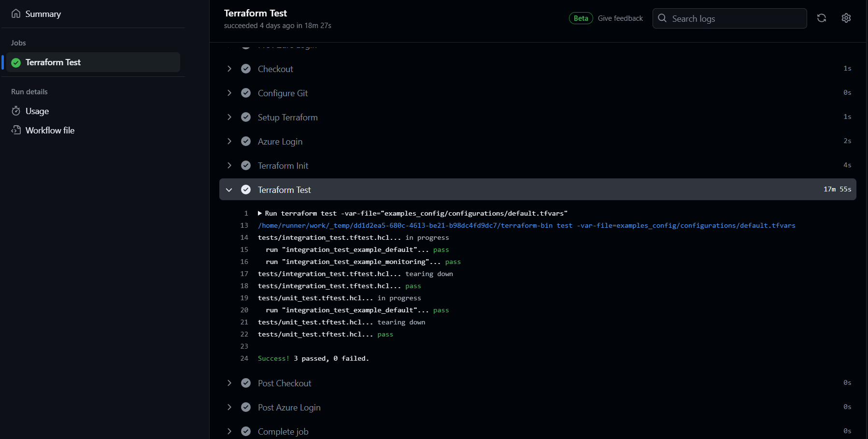Click the Usage stopwatch icon
868x439 pixels.
[16, 111]
